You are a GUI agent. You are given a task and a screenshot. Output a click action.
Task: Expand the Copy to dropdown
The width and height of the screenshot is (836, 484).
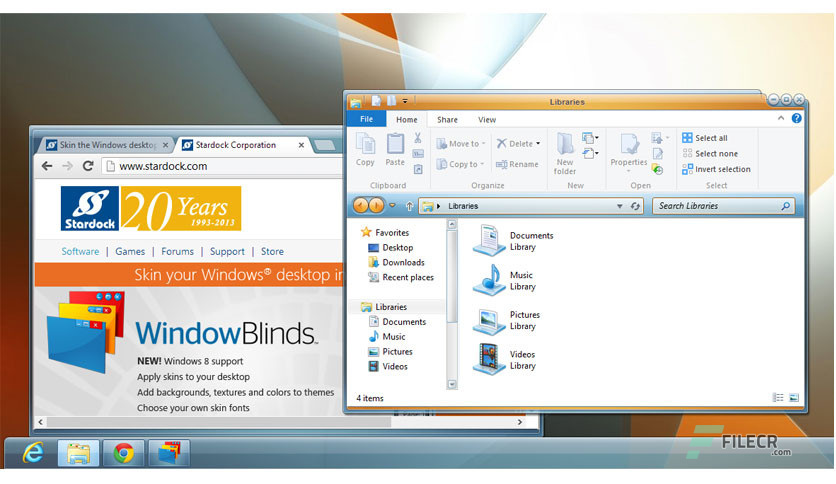(x=482, y=164)
